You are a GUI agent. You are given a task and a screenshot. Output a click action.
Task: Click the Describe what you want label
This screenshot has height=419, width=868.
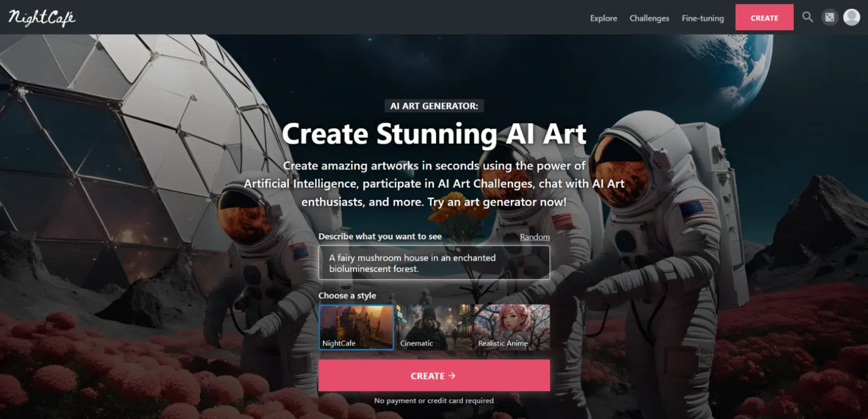pyautogui.click(x=380, y=237)
